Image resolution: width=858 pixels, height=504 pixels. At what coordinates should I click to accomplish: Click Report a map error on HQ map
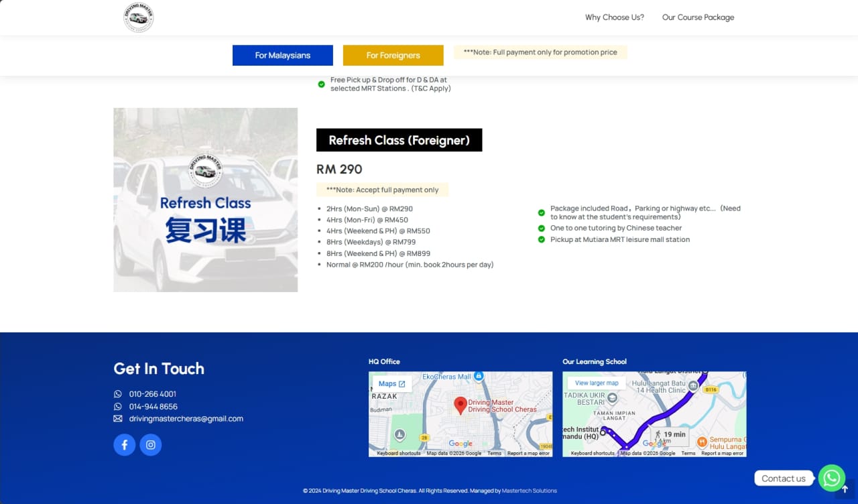tap(528, 454)
